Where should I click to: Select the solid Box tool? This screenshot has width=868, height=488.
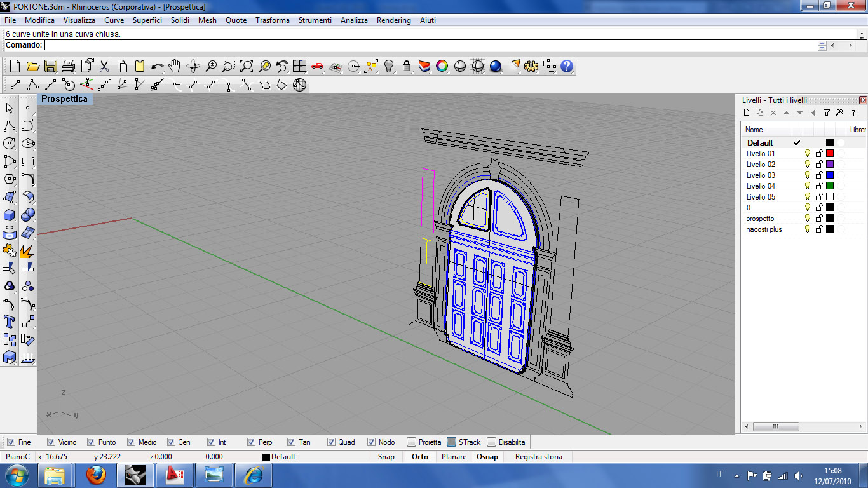[10, 215]
